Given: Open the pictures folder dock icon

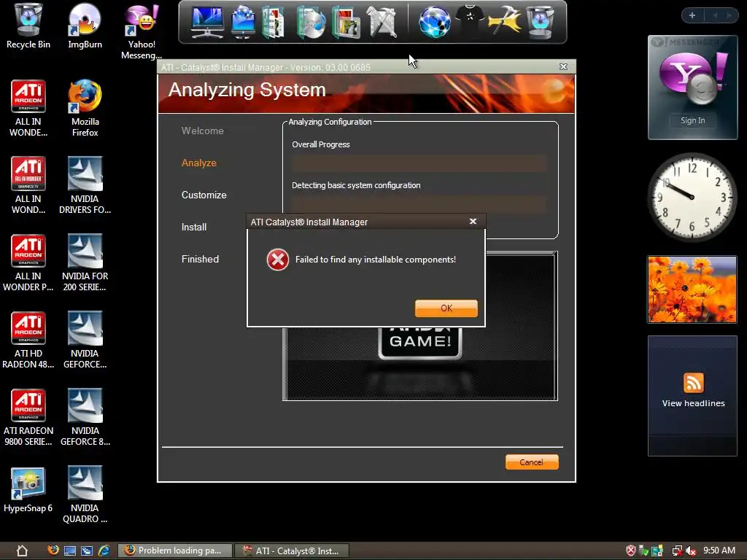Looking at the screenshot, I should tap(346, 22).
